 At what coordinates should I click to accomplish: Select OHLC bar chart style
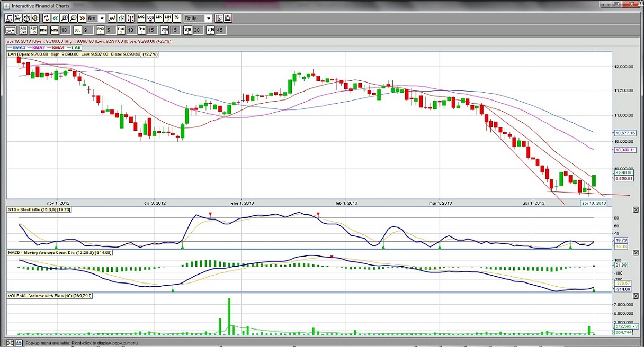point(121,19)
